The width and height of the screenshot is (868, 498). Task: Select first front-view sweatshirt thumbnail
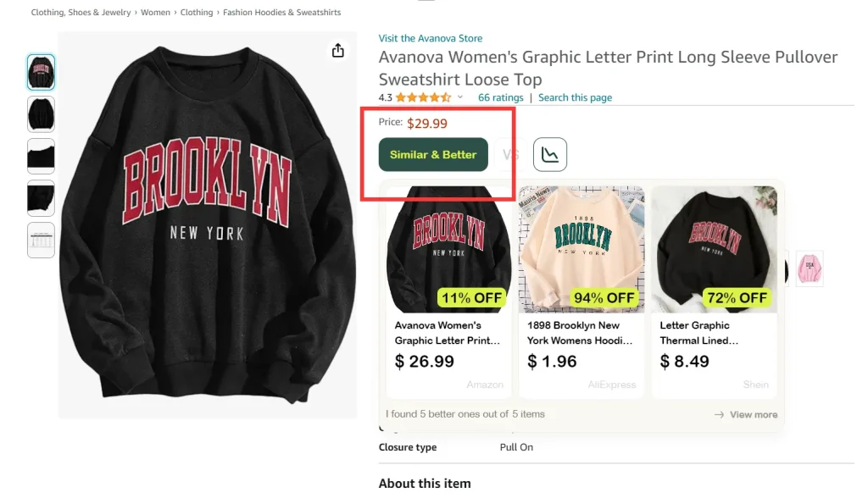click(x=41, y=72)
